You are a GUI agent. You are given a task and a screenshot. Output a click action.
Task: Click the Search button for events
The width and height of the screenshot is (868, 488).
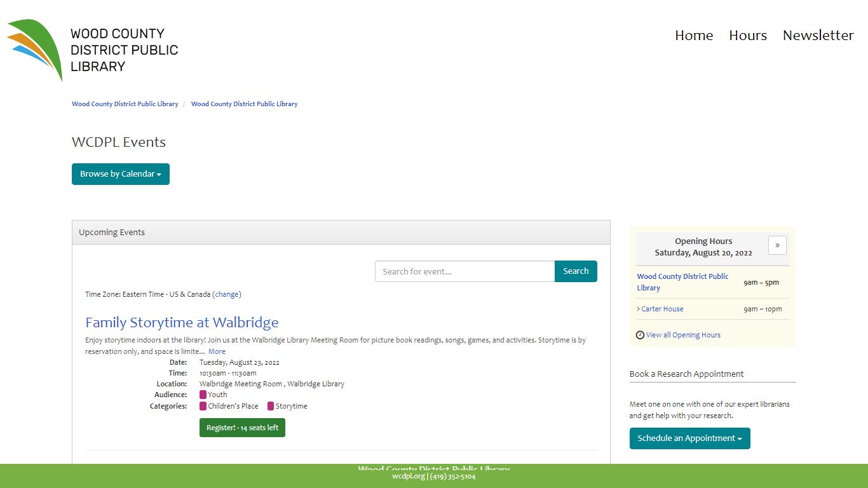(x=576, y=271)
